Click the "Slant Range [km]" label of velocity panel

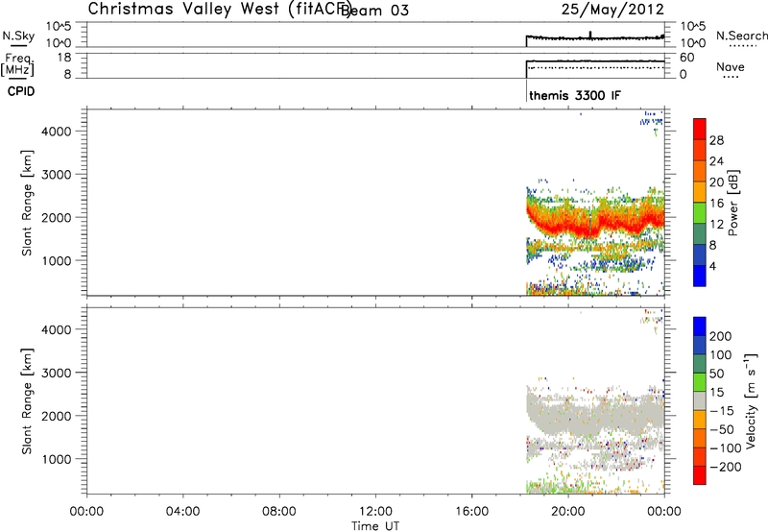[27, 401]
